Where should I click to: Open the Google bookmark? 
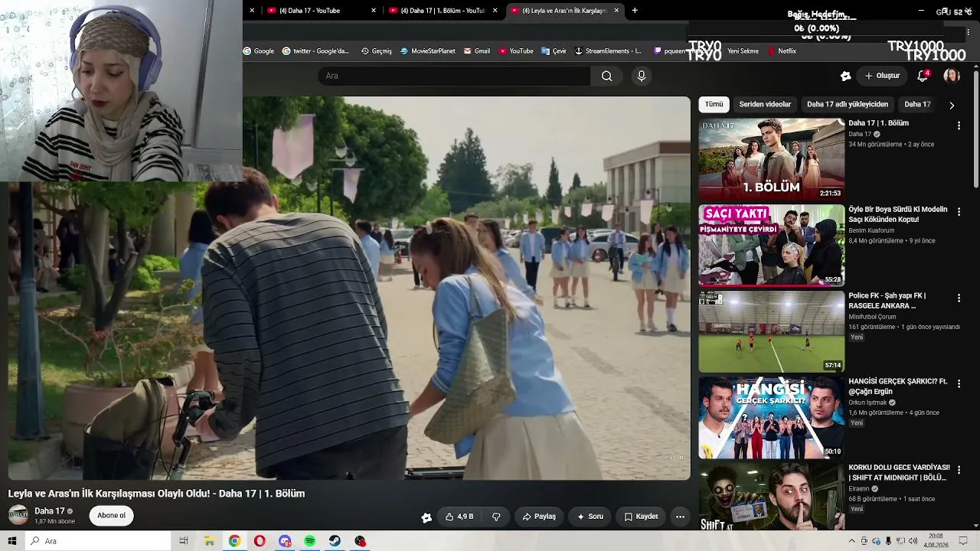click(x=259, y=51)
